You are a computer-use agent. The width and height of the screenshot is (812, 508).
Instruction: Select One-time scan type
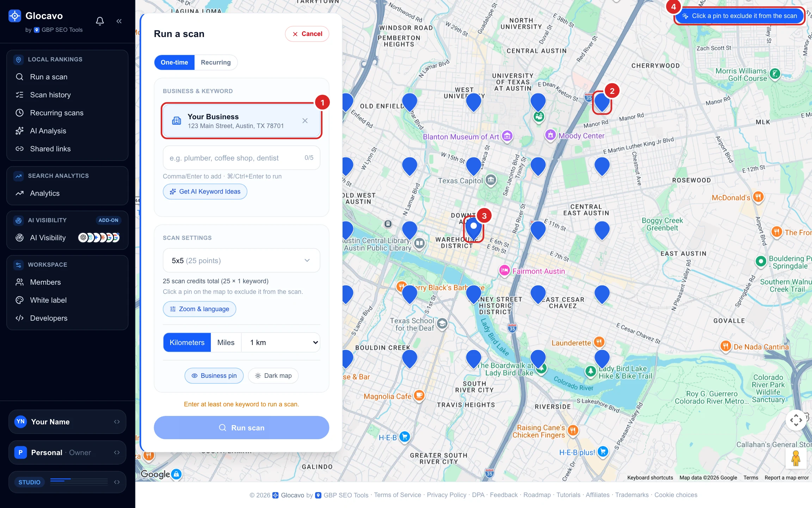pyautogui.click(x=174, y=62)
